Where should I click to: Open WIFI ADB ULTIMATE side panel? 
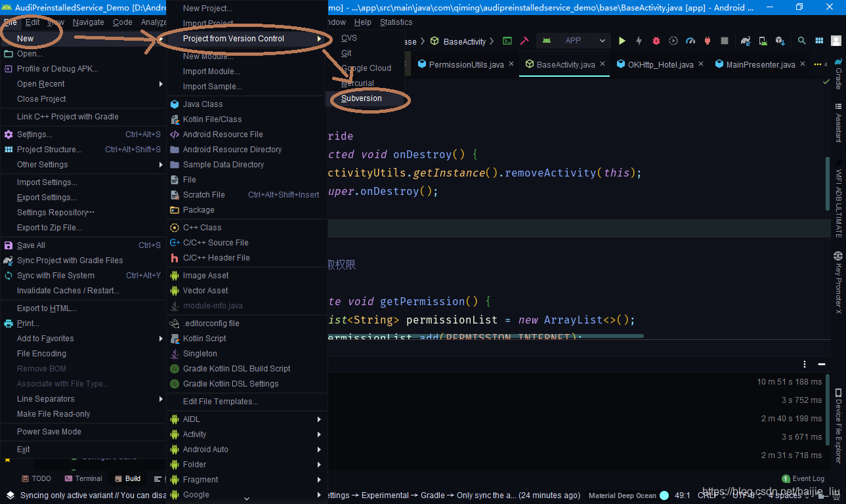tap(838, 198)
